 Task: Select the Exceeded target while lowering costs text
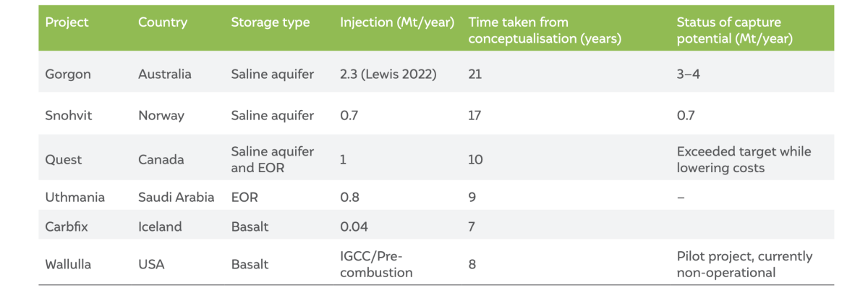pos(744,159)
